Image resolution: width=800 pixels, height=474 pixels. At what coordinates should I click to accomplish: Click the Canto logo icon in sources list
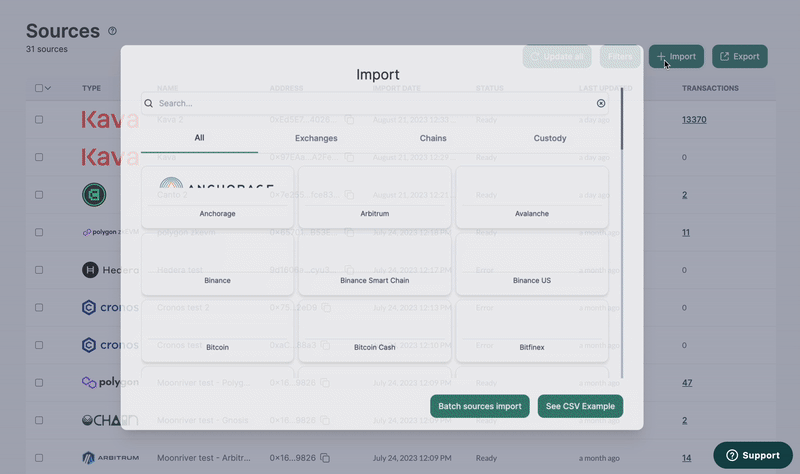pyautogui.click(x=94, y=195)
